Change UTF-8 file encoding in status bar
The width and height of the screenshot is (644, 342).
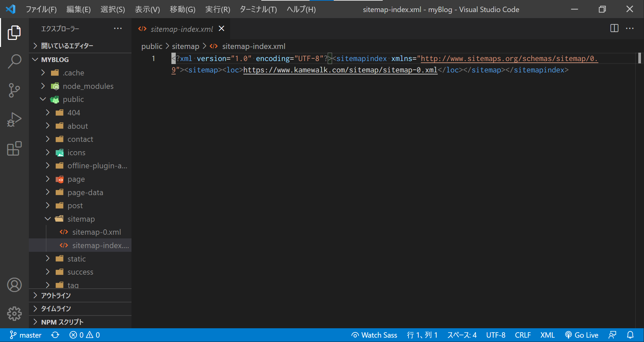point(496,335)
